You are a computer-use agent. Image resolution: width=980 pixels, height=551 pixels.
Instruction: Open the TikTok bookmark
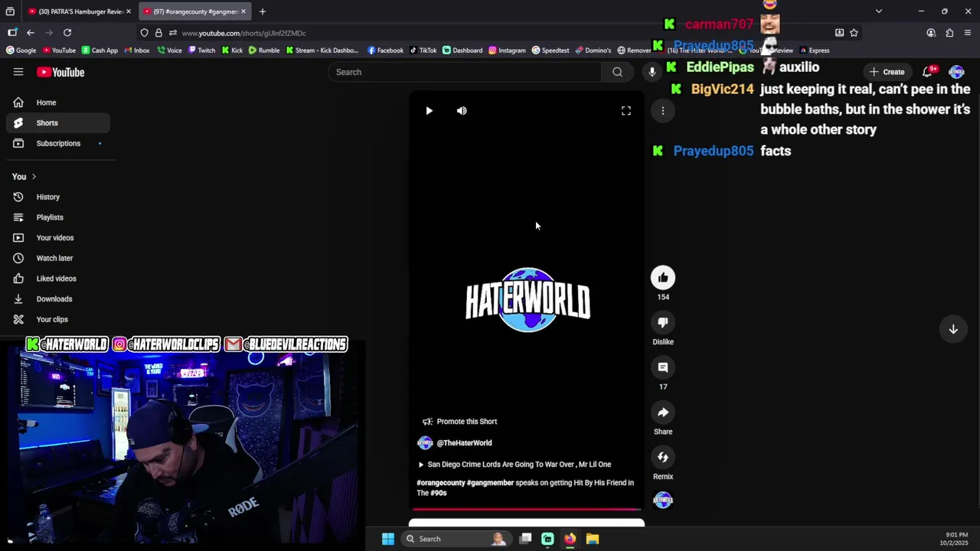tap(423, 51)
